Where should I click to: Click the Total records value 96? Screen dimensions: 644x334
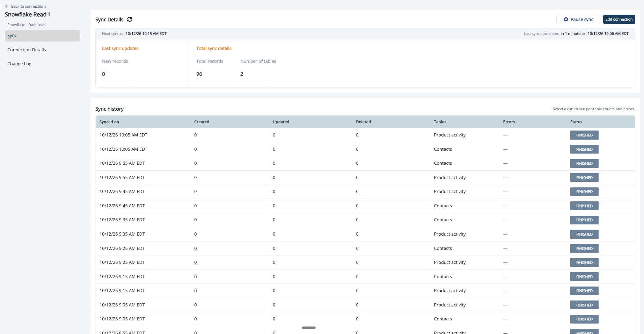[x=199, y=74]
